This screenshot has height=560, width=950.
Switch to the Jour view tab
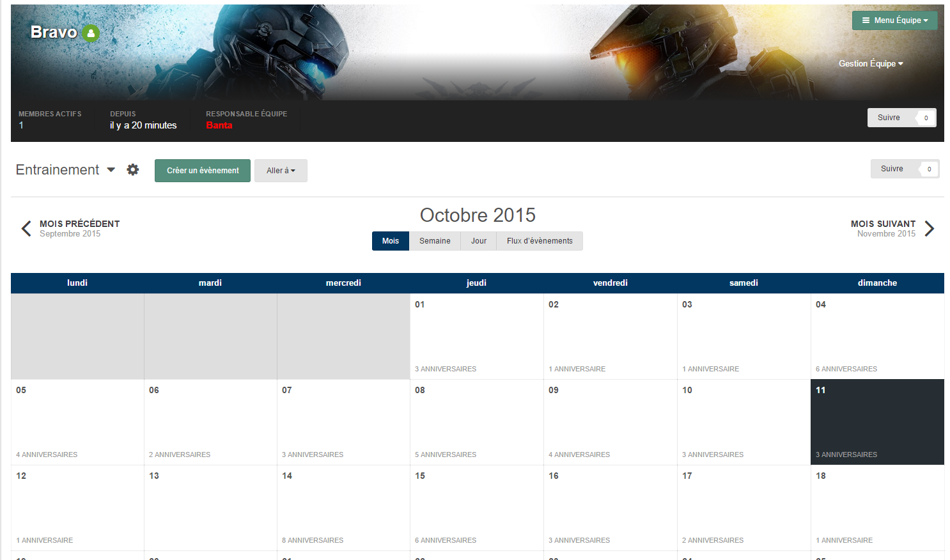479,241
